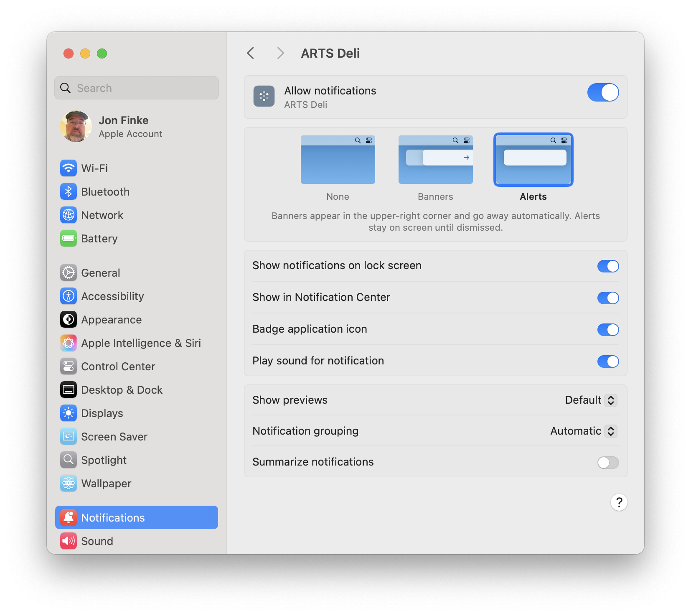This screenshot has height=616, width=691.
Task: Click the green Battery icon
Action: (69, 239)
